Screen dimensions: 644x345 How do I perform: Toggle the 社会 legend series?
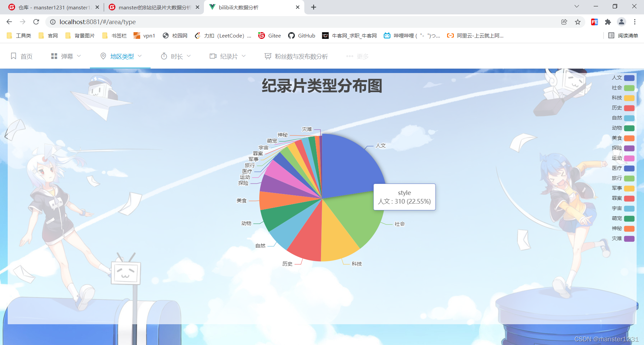(x=623, y=88)
